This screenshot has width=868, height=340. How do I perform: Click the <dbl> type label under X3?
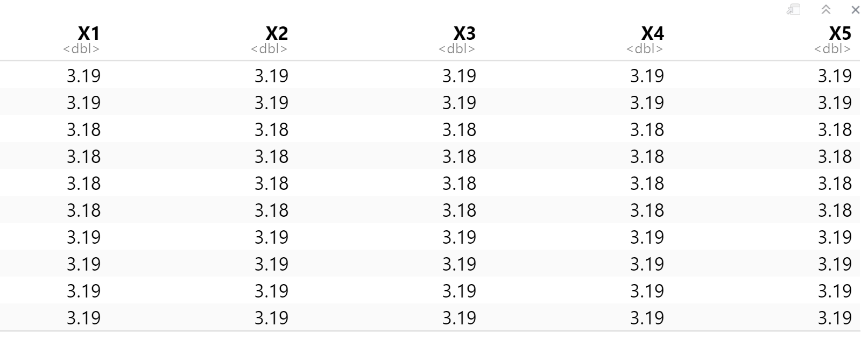pos(457,49)
